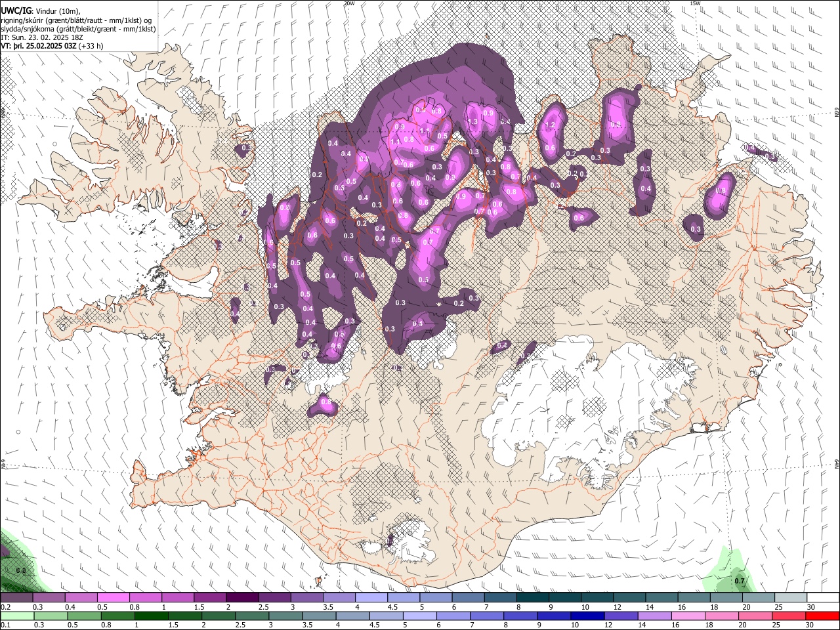
Task: Select the 'VT: þri. 25.02.2025 03Z (+33 h)' line
Action: tap(52, 46)
